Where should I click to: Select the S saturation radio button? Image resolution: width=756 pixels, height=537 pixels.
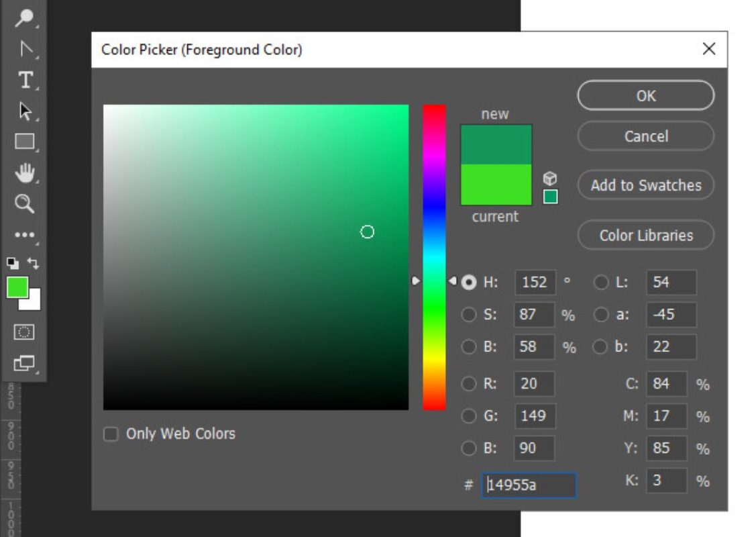coord(469,315)
